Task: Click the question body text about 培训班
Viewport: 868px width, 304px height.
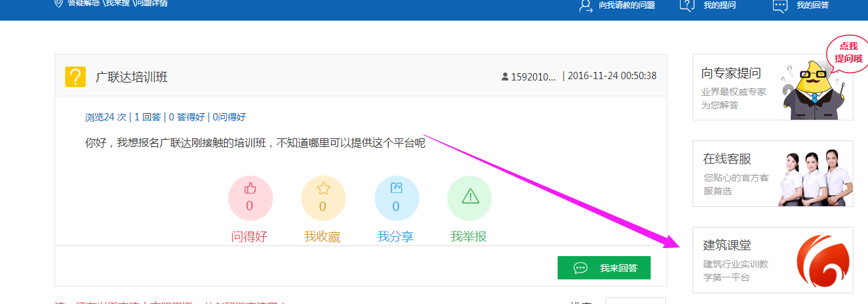Action: coord(255,142)
